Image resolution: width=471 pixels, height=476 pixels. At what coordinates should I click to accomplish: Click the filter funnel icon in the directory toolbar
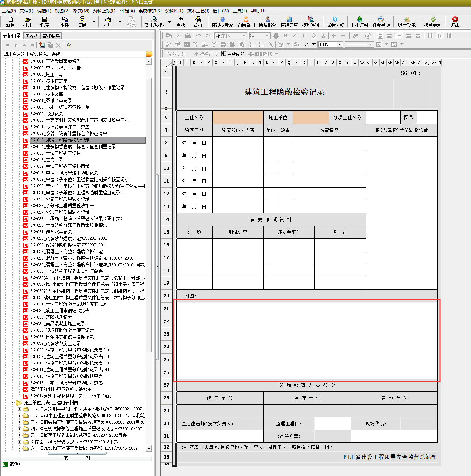click(68, 45)
